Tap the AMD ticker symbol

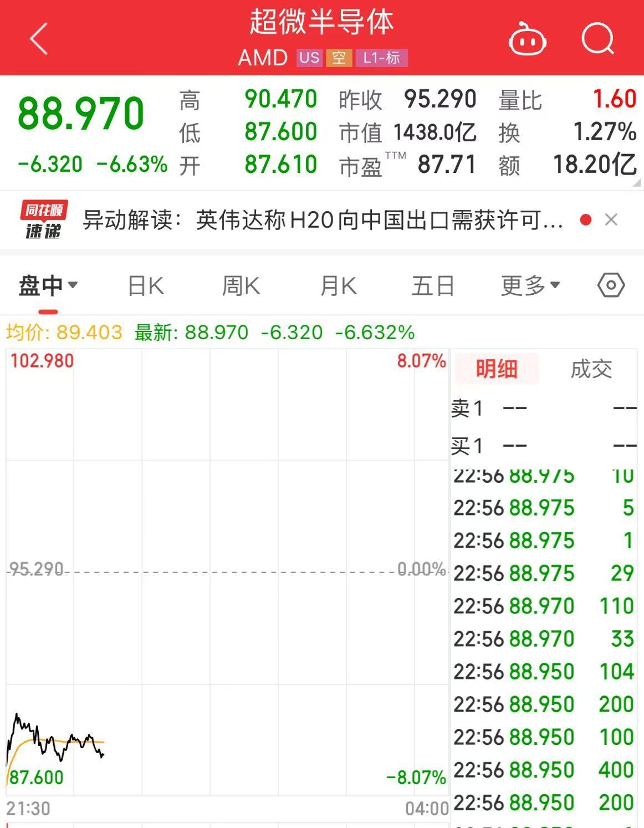263,58
